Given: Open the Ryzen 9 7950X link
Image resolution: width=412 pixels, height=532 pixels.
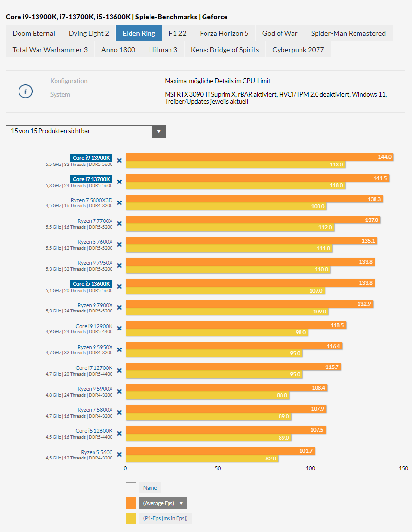Looking at the screenshot, I should (x=95, y=263).
